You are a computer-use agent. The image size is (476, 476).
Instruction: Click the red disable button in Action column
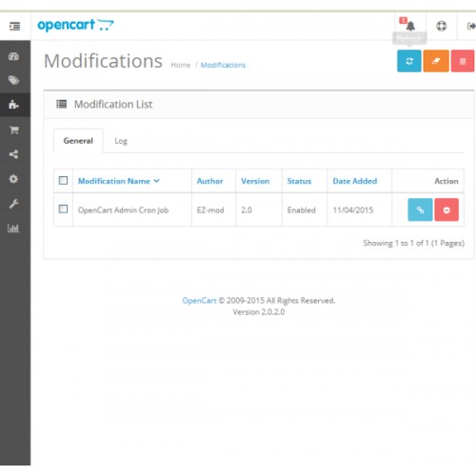click(x=446, y=209)
